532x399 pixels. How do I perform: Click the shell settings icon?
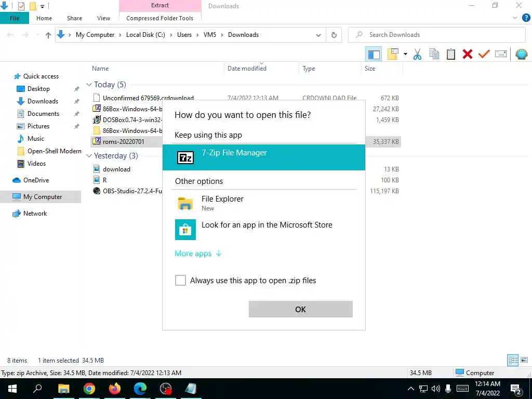tap(522, 54)
